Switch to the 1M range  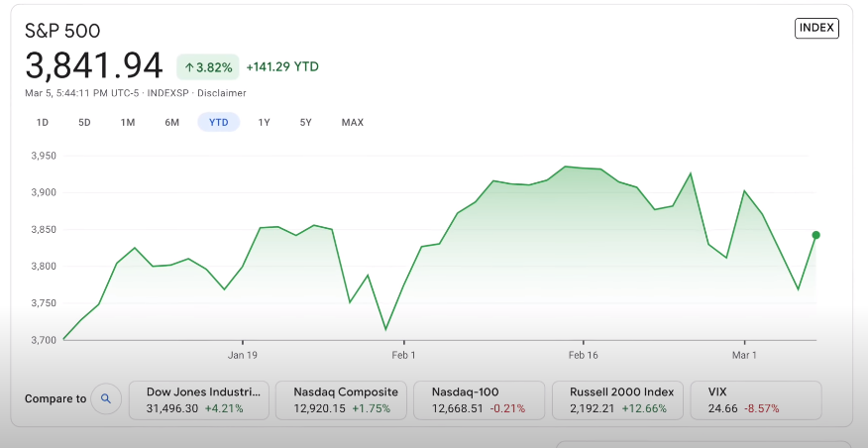(x=128, y=123)
